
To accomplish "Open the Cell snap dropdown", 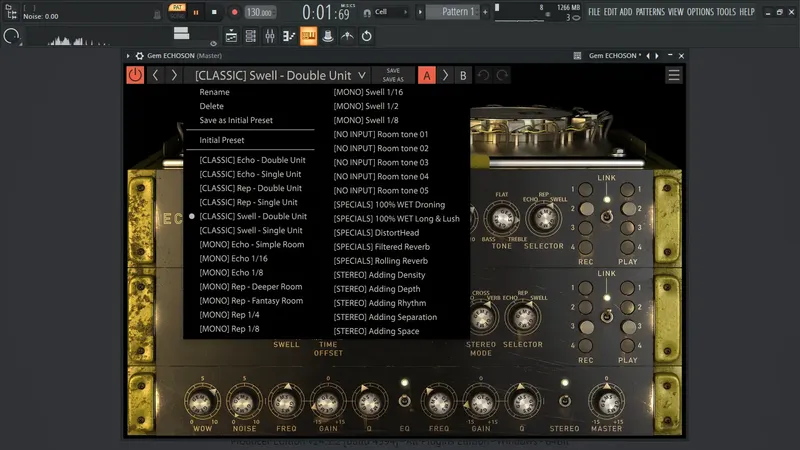I will click(388, 12).
